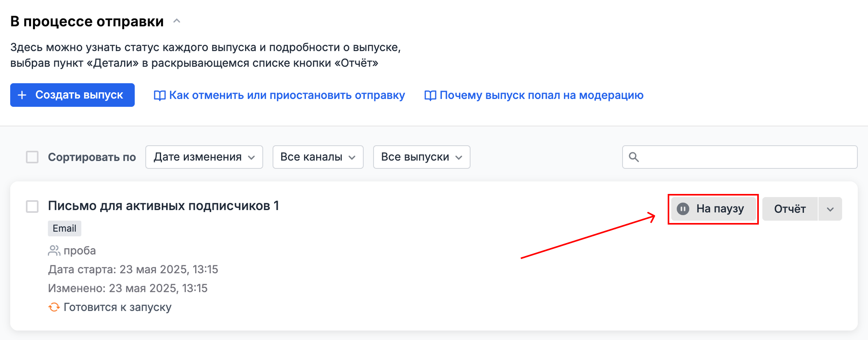868x340 pixels.
Task: Open the «Отчёт» report button
Action: [789, 209]
